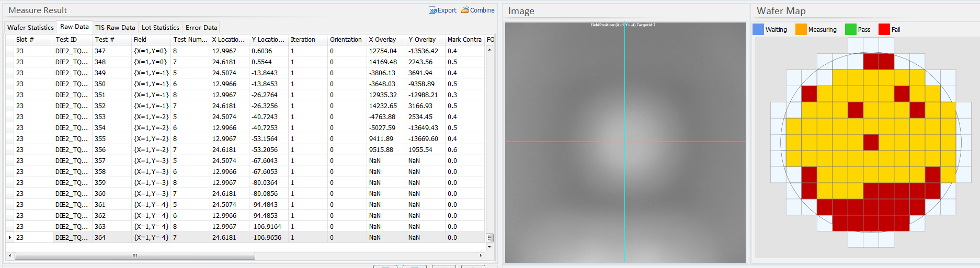Click the Export CSV icon
This screenshot has width=980, height=268.
[x=432, y=10]
